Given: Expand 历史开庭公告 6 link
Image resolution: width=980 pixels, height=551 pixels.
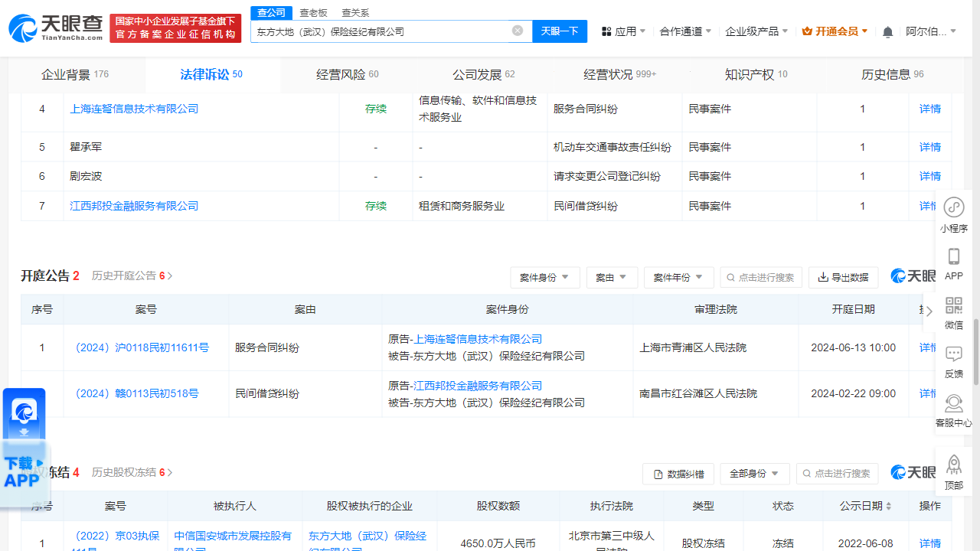Looking at the screenshot, I should (x=132, y=275).
